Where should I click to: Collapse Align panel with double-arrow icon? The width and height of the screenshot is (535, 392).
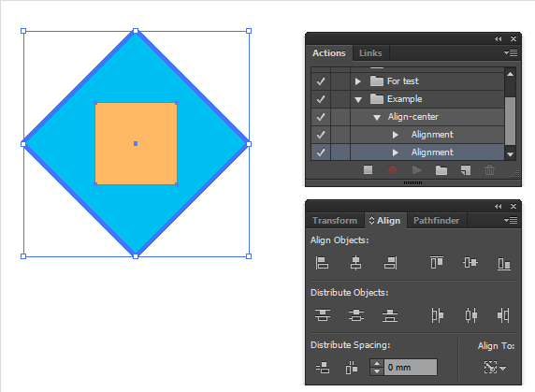tap(499, 207)
